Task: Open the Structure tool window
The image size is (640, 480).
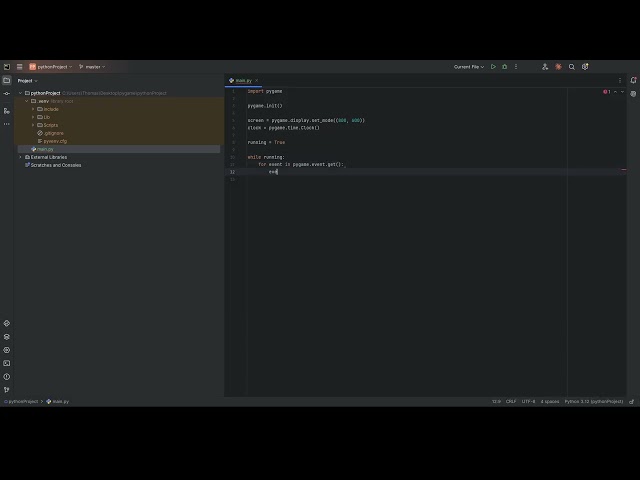Action: pos(7,111)
